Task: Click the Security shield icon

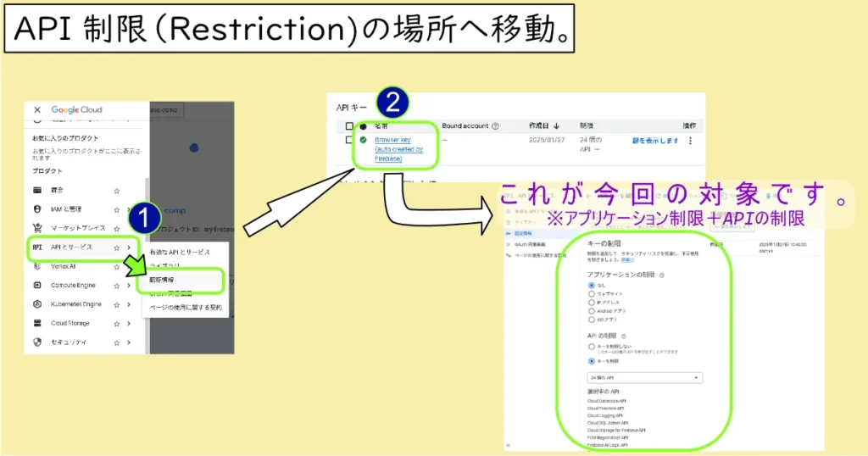Action: click(x=37, y=342)
